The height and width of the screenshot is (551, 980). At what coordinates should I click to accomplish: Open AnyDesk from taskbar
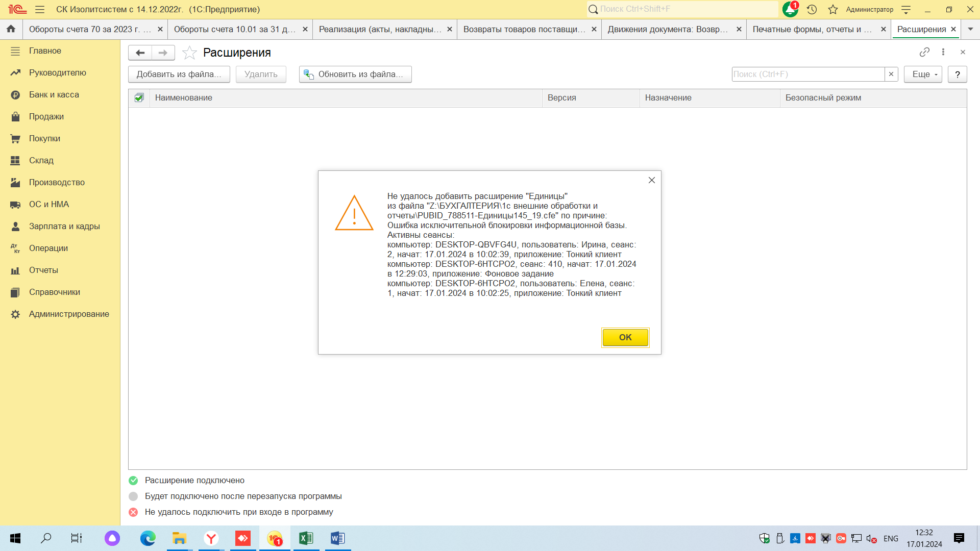[243, 538]
